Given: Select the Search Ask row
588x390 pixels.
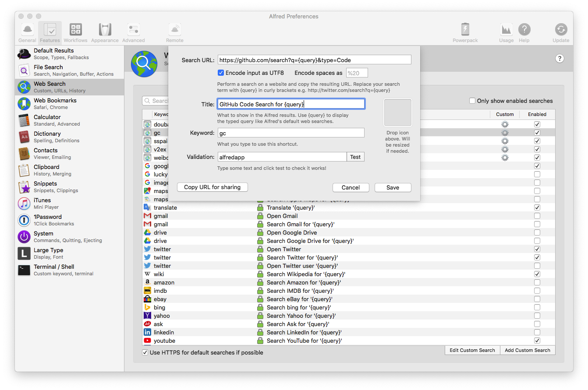Looking at the screenshot, I should coord(349,324).
